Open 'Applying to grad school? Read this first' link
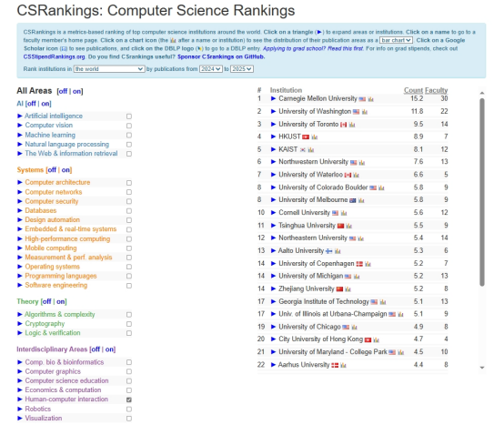This screenshot has height=425, width=504. point(313,48)
